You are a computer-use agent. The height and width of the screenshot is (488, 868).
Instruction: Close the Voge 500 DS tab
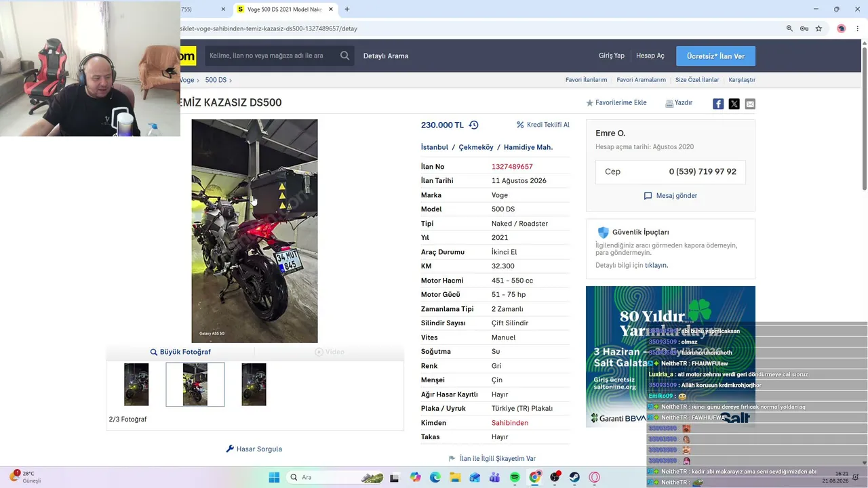pyautogui.click(x=331, y=9)
